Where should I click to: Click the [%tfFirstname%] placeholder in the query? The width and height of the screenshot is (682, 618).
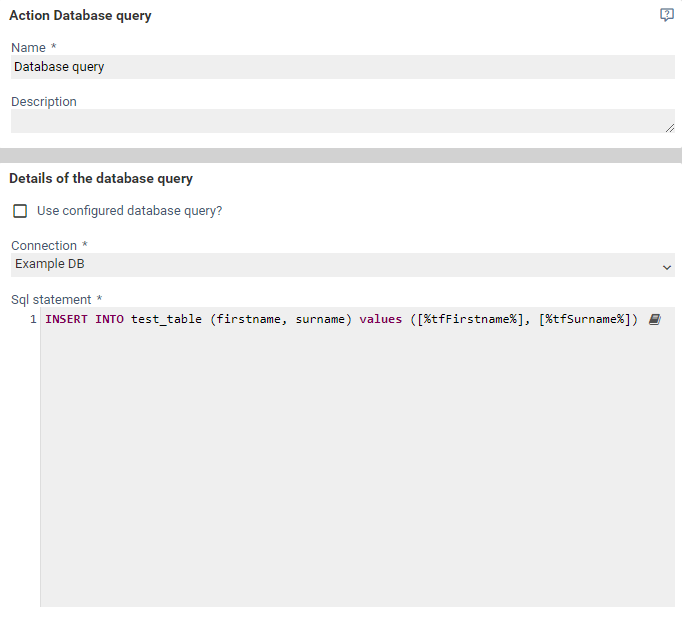pos(468,320)
